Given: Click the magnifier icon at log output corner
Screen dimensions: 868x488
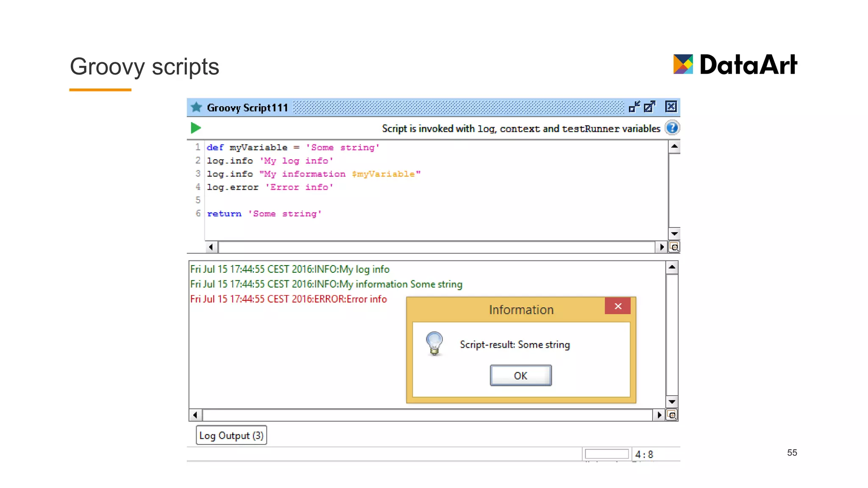Looking at the screenshot, I should 672,415.
